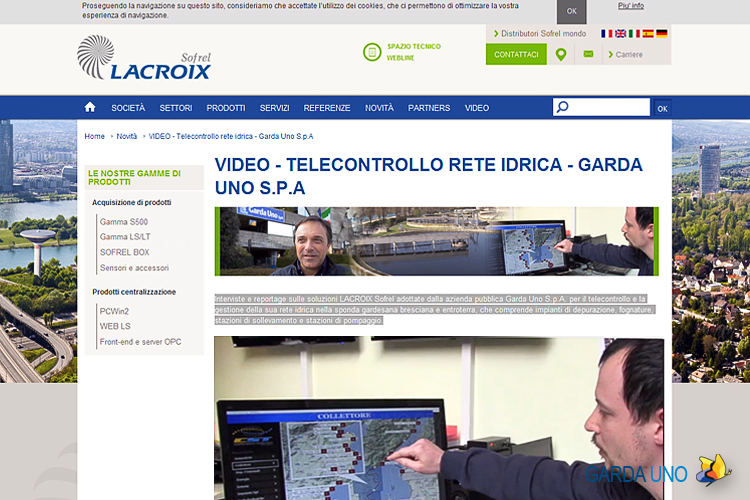Open the SERVIZI menu
Viewport: 750px width, 500px height.
pos(275,108)
